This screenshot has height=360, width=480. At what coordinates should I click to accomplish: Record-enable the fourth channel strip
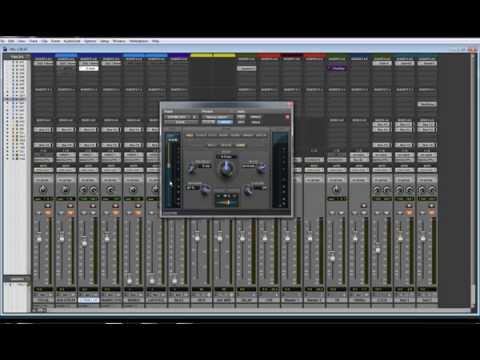click(x=116, y=206)
